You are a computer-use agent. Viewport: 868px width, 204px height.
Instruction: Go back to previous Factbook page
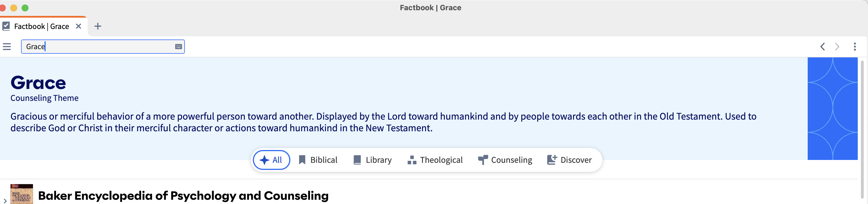(822, 47)
